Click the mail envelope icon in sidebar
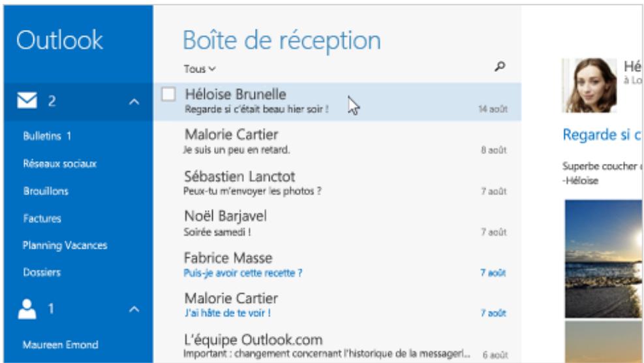The width and height of the screenshot is (644, 363). [x=27, y=101]
